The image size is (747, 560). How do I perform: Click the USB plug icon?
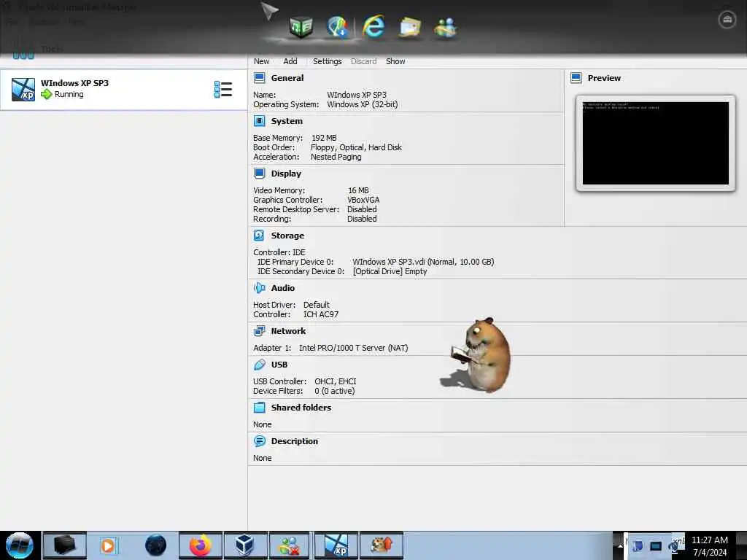259,365
